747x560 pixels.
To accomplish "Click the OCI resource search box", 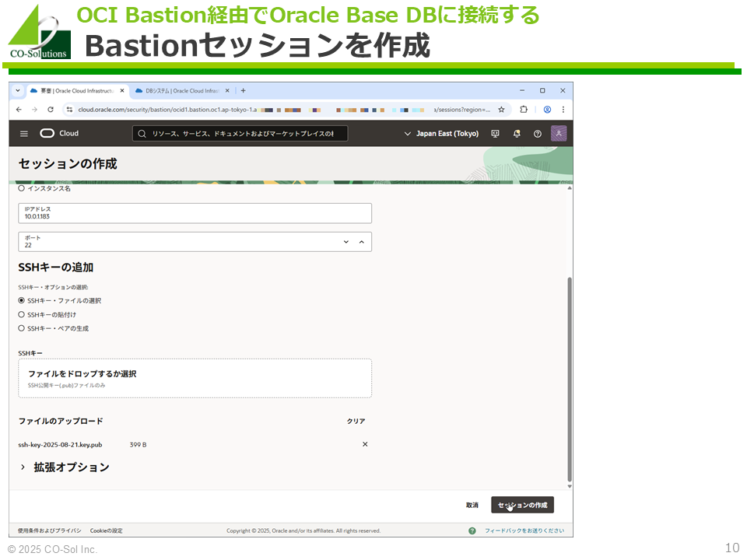I will coord(240,134).
